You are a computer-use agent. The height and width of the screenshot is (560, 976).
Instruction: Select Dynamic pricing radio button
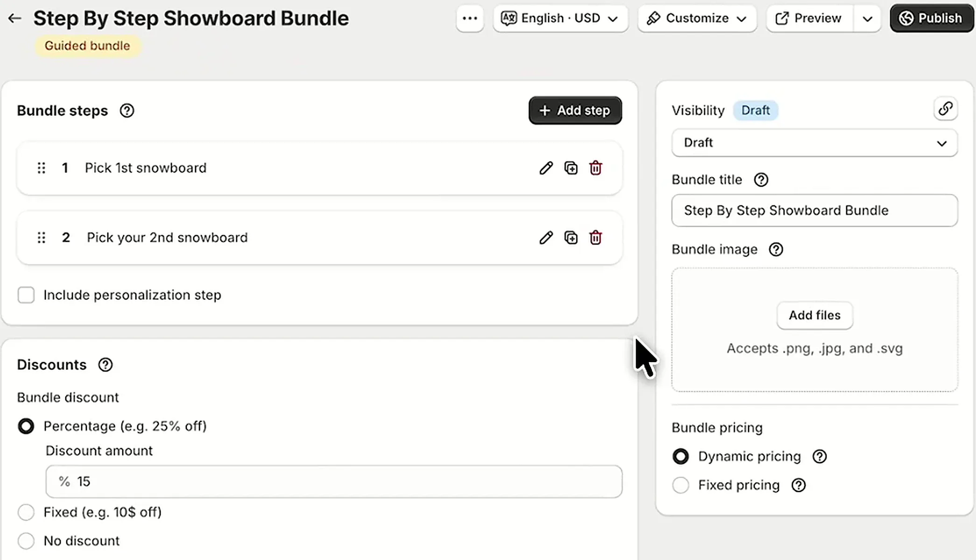coord(680,456)
